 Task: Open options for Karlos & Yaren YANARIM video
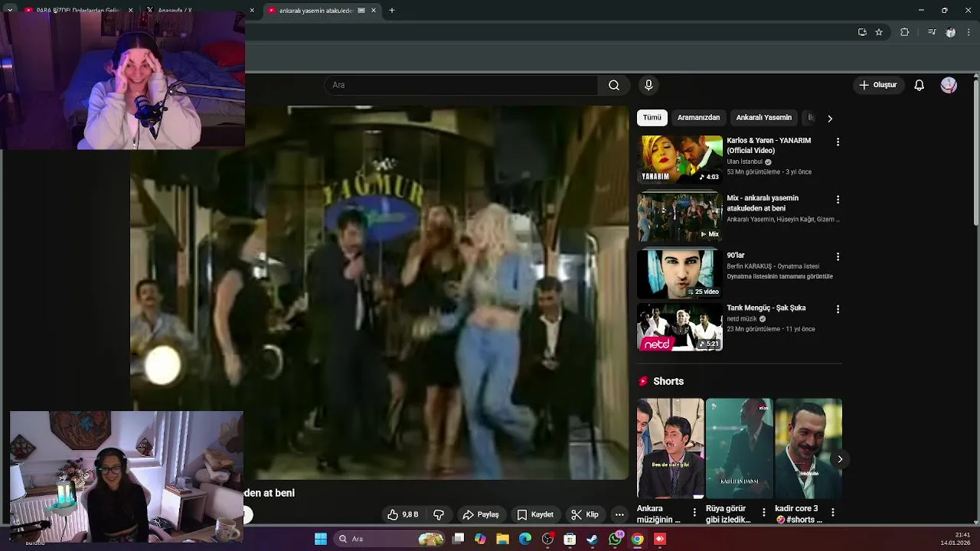pos(838,142)
